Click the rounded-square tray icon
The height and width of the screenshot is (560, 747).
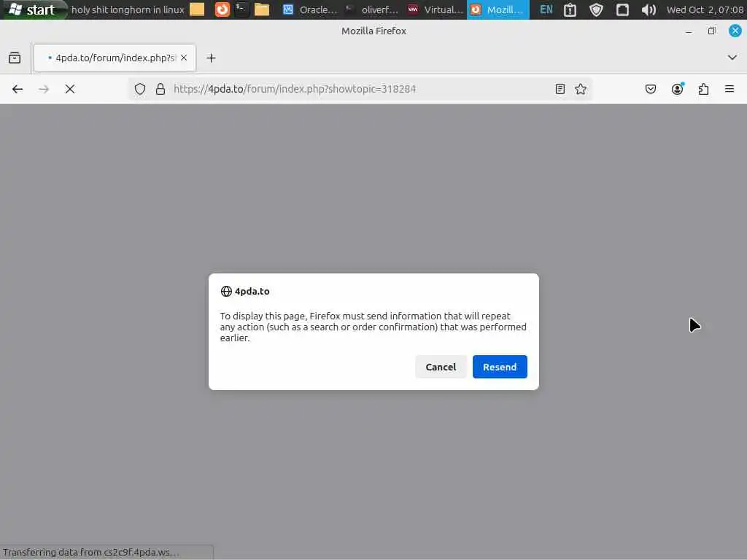622,9
